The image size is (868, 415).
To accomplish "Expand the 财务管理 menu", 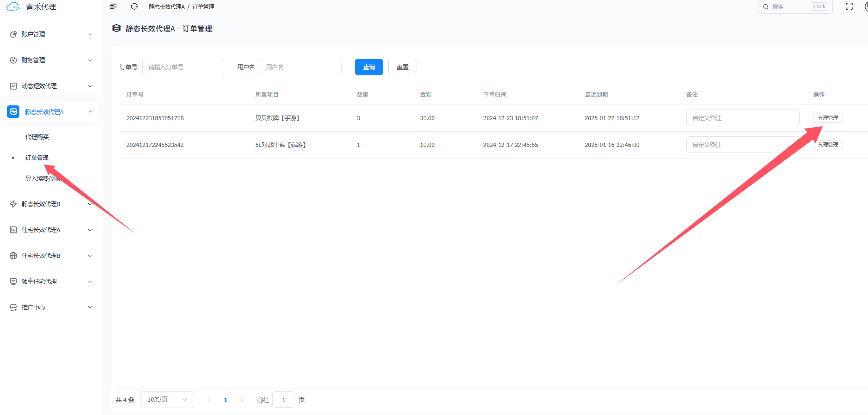I will pos(51,60).
